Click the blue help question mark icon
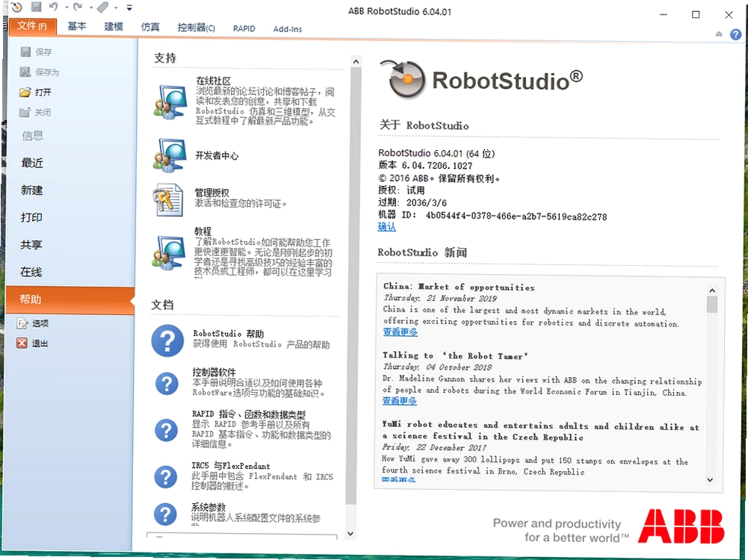 [x=736, y=34]
